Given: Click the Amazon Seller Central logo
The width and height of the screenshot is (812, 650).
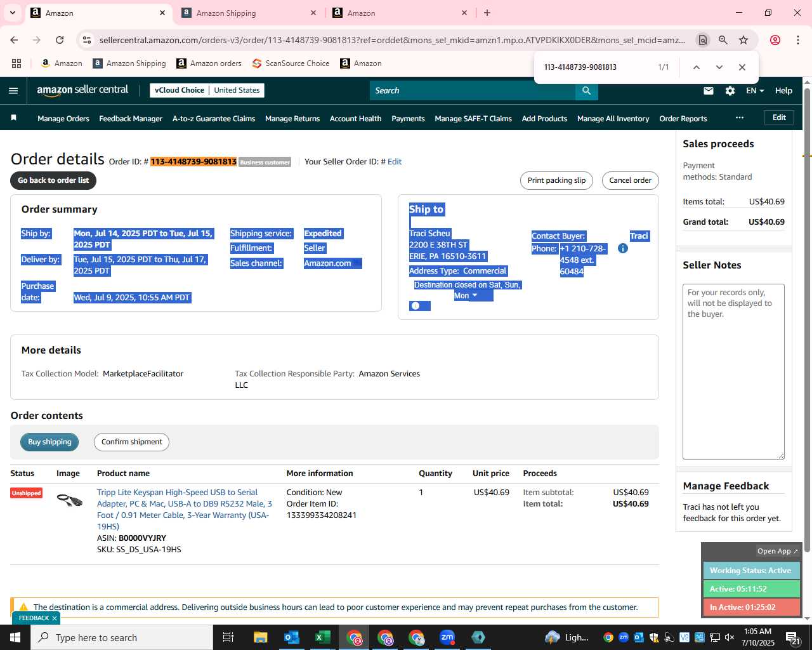Looking at the screenshot, I should pyautogui.click(x=82, y=90).
